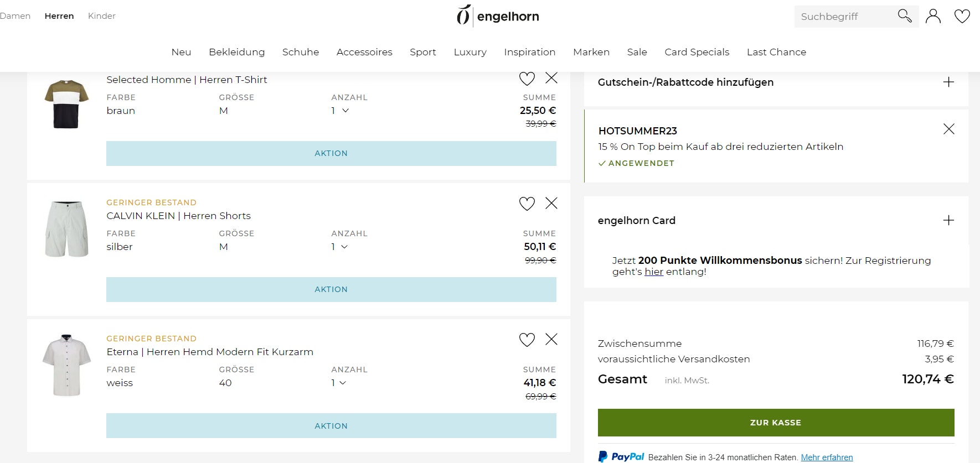Add Calvin Klein Shorts to wishlist
The image size is (980, 463).
tap(527, 204)
